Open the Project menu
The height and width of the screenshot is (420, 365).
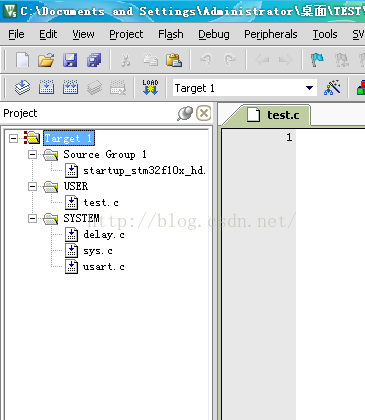point(126,34)
